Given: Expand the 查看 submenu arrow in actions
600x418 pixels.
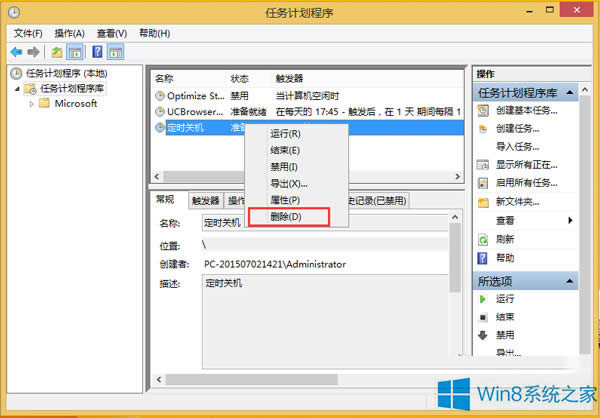Looking at the screenshot, I should [x=570, y=220].
